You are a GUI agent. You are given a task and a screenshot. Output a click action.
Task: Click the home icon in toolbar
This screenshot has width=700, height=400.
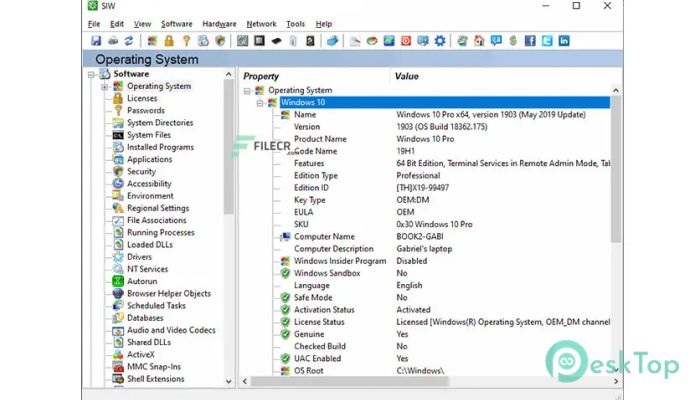[479, 41]
